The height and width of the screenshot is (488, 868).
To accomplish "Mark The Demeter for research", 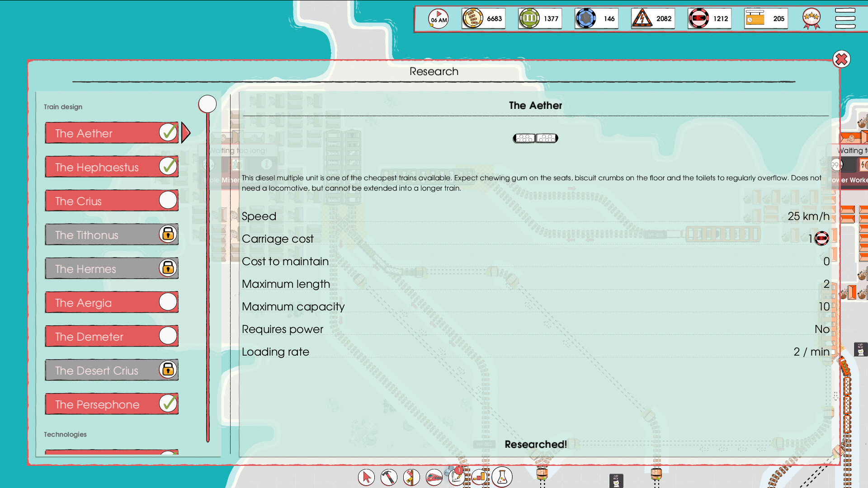I will [168, 336].
